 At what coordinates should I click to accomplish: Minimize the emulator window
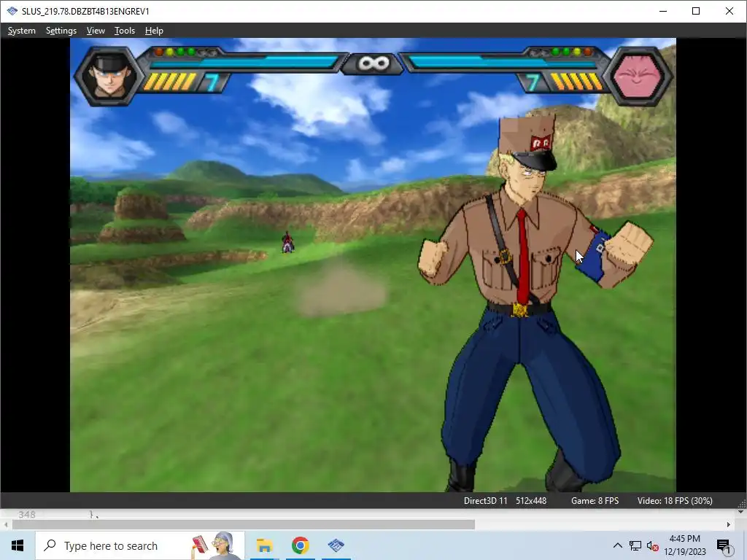662,11
